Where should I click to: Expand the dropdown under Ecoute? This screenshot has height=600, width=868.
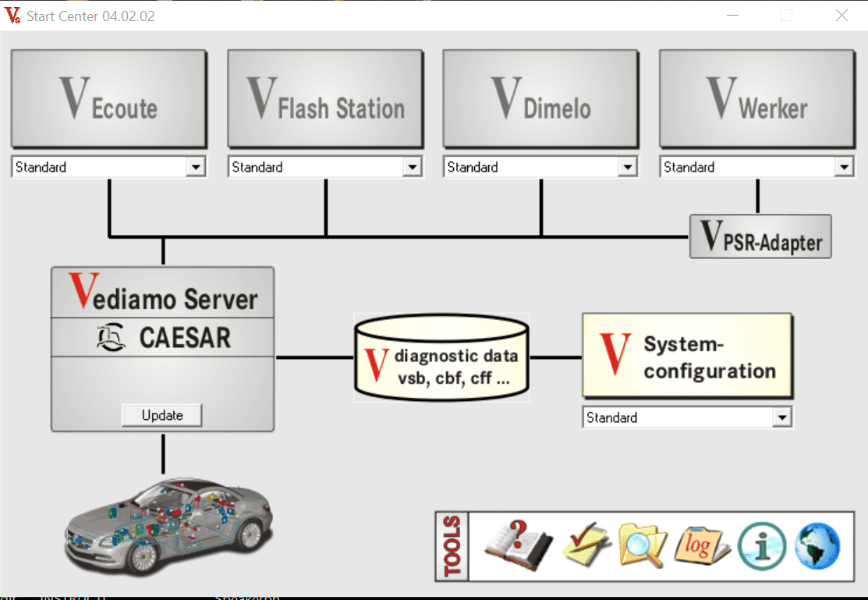tap(196, 167)
